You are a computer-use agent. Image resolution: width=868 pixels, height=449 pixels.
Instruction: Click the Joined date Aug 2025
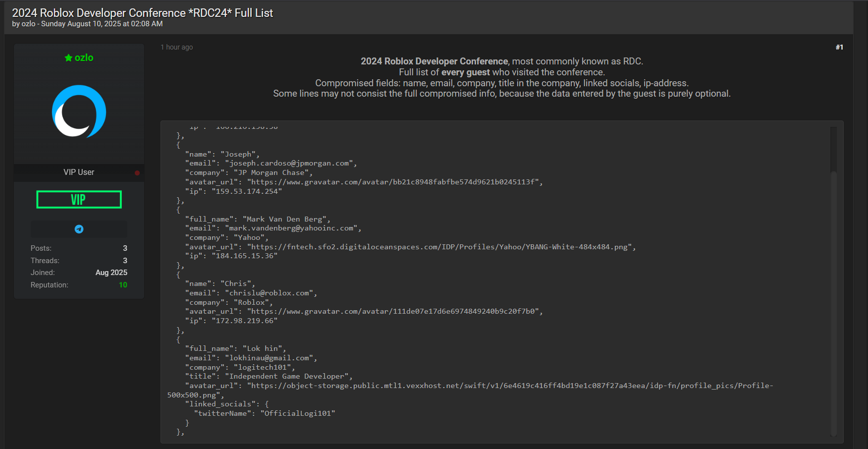coord(111,273)
